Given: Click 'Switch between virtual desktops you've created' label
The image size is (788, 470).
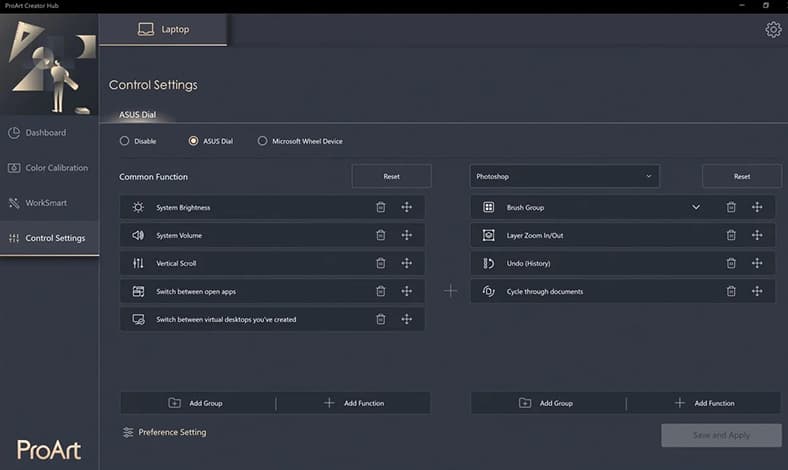Looking at the screenshot, I should click(x=226, y=320).
